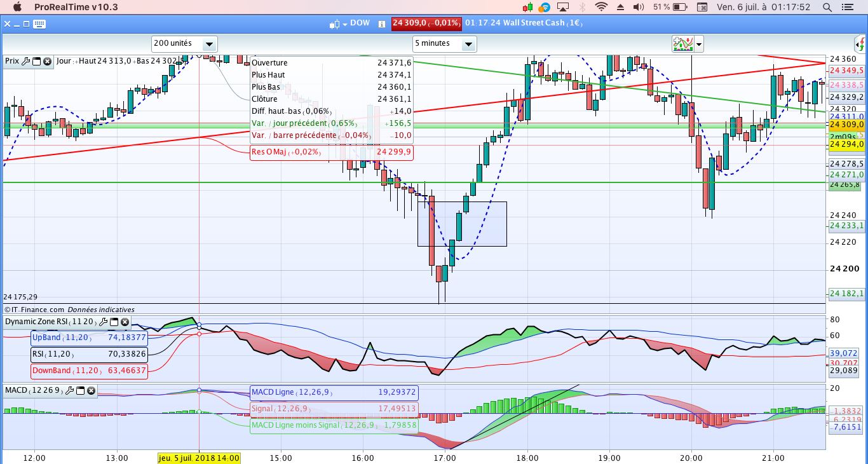Click the 24 309,0 red price box

tap(426, 24)
